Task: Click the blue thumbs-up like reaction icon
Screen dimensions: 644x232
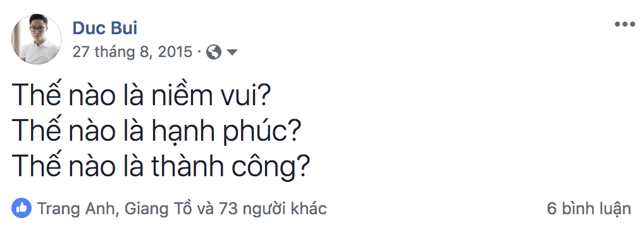Action: 22,208
